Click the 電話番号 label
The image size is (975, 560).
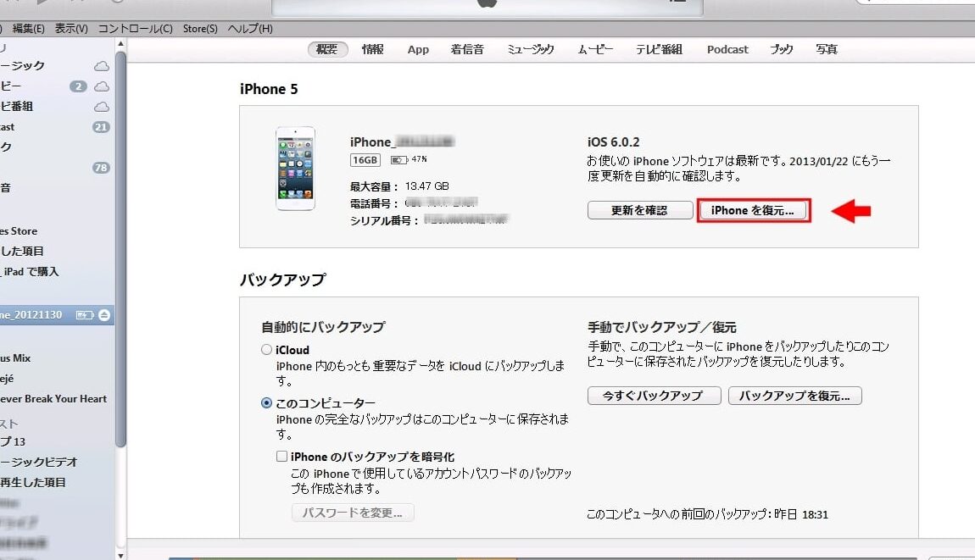click(x=375, y=204)
